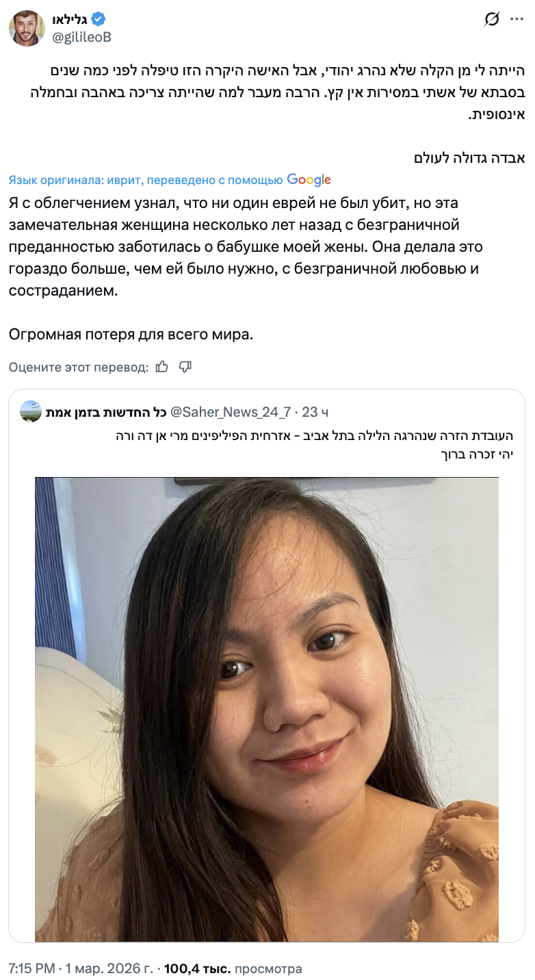This screenshot has width=535, height=980.
Task: Click the blue verified badge
Action: [x=99, y=19]
